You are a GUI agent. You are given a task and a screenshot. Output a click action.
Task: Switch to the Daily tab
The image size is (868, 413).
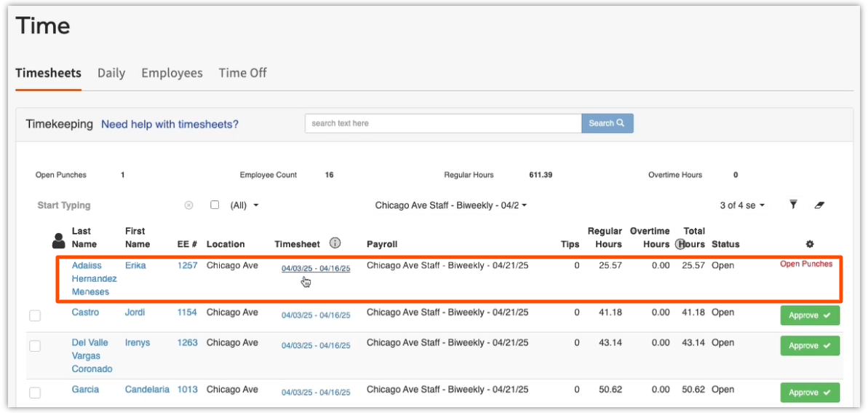click(111, 73)
